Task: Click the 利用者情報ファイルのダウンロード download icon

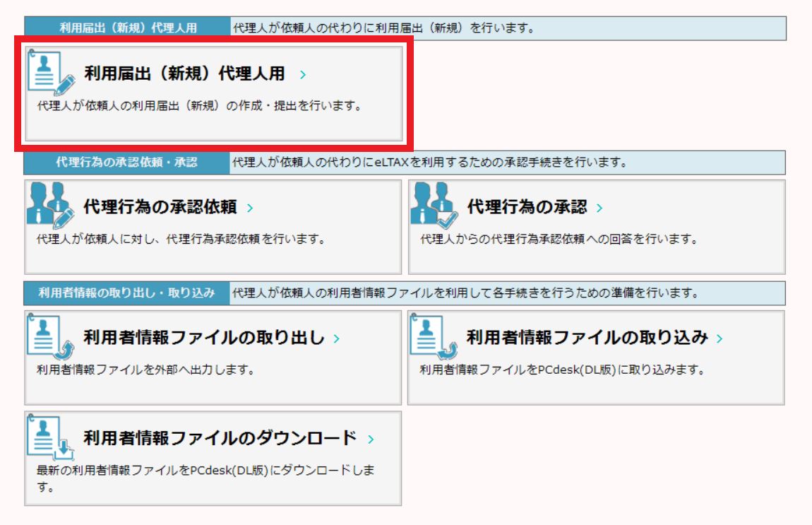Action: [x=50, y=437]
